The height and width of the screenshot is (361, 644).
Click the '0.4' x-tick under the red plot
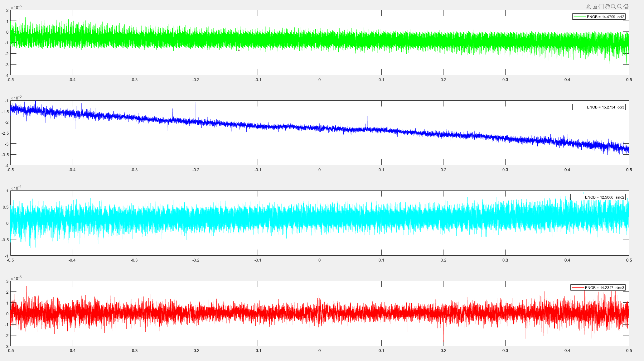click(x=567, y=351)
